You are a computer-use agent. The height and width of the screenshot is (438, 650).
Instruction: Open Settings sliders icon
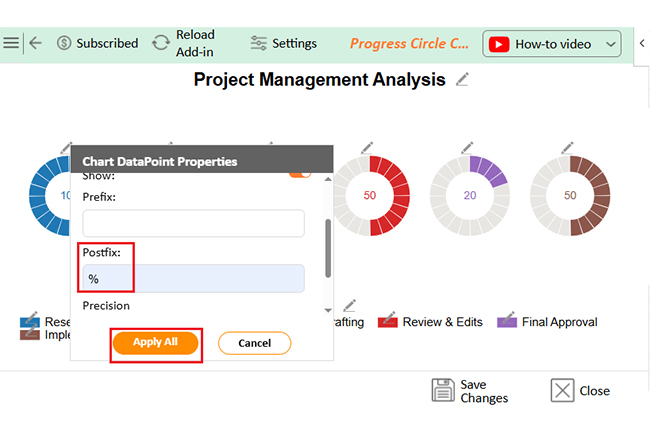click(259, 43)
